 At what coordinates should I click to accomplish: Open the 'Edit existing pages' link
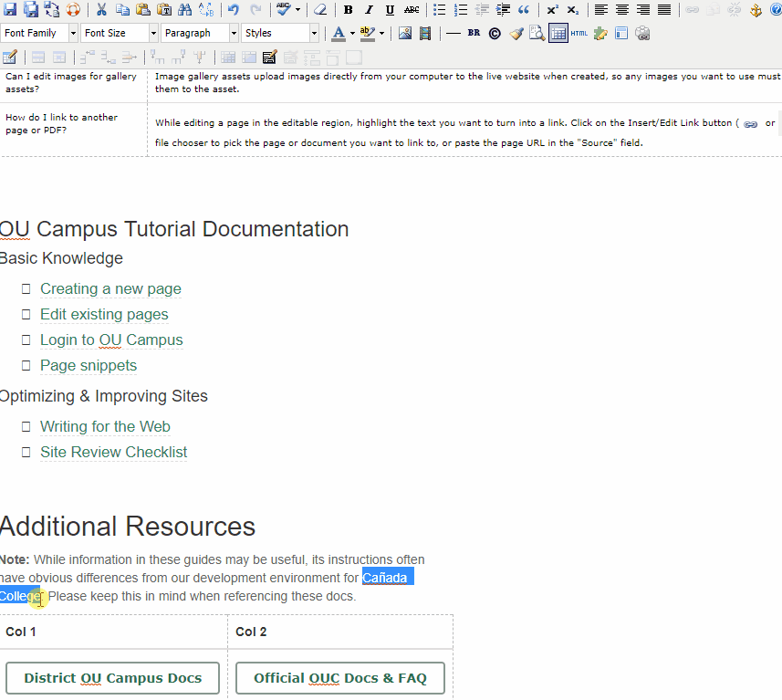coord(104,314)
